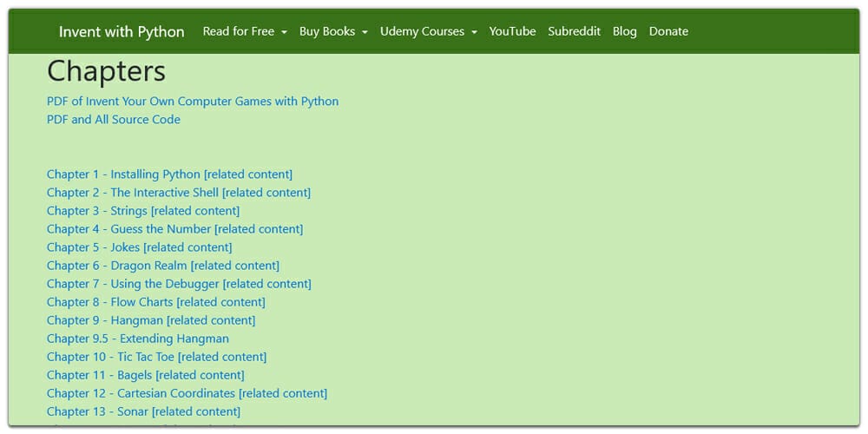Open the Subreddit nav link
This screenshot has width=868, height=434.
[574, 31]
